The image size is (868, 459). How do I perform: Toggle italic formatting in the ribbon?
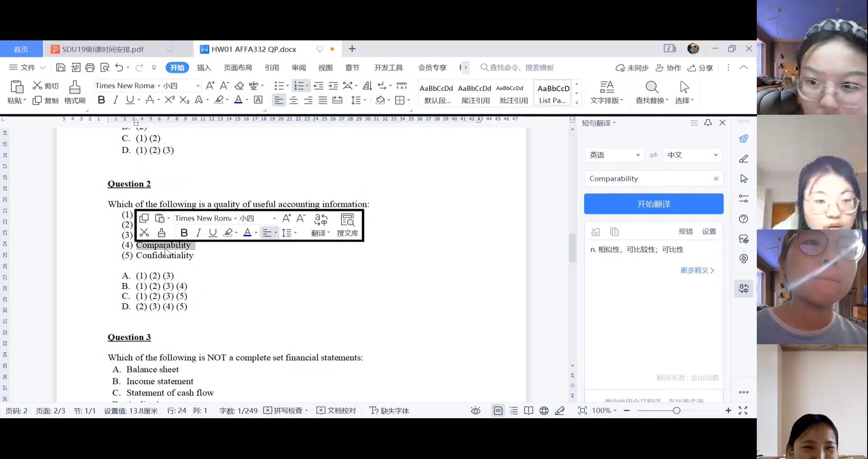click(116, 100)
